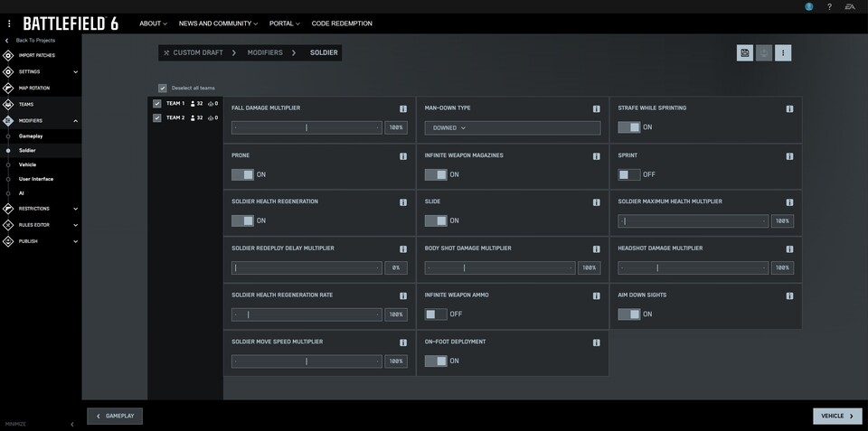Viewport: 868px width, 431px height.
Task: Click the save project floppy disk icon
Action: [x=745, y=53]
